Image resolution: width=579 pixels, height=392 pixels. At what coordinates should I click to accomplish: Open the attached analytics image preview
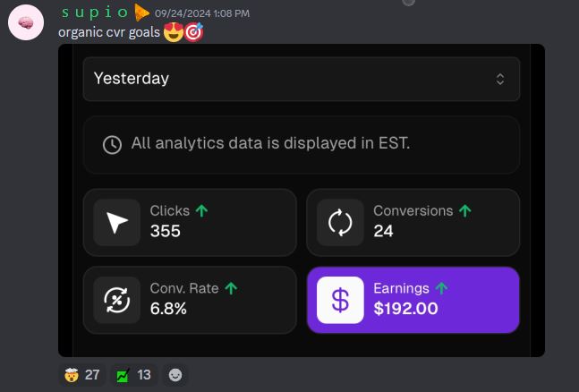302,200
